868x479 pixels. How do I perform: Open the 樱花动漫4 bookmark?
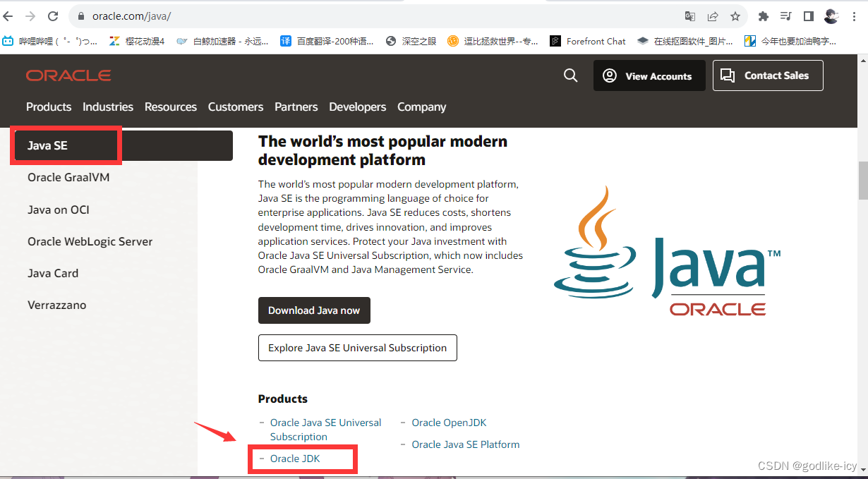tap(137, 41)
